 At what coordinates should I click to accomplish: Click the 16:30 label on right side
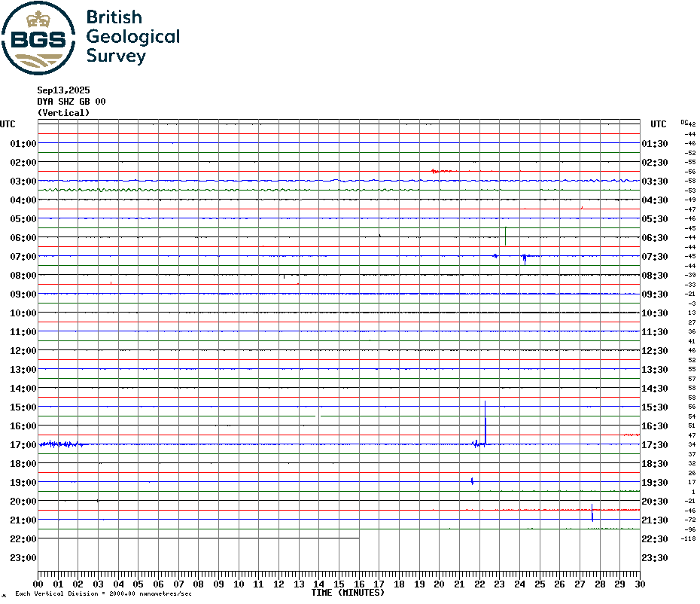[x=655, y=426]
